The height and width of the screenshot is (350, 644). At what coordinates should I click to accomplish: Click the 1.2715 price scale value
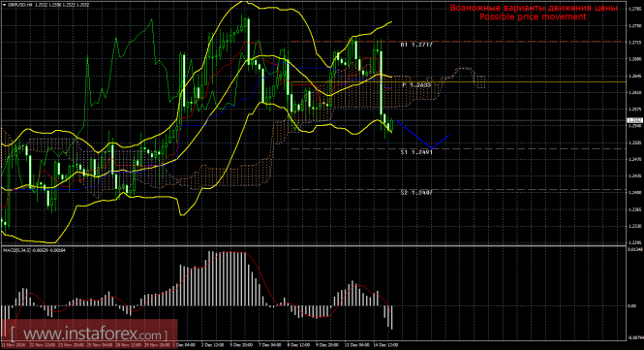click(635, 43)
